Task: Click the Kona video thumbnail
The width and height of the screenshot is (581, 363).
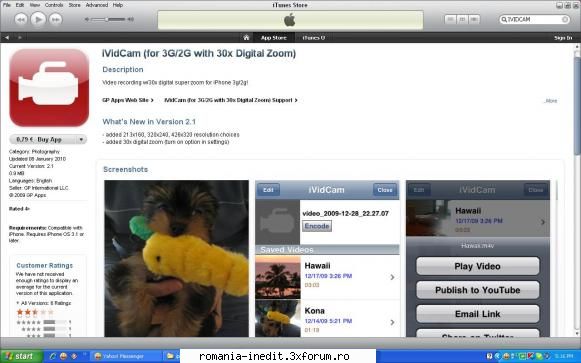Action: point(278,318)
